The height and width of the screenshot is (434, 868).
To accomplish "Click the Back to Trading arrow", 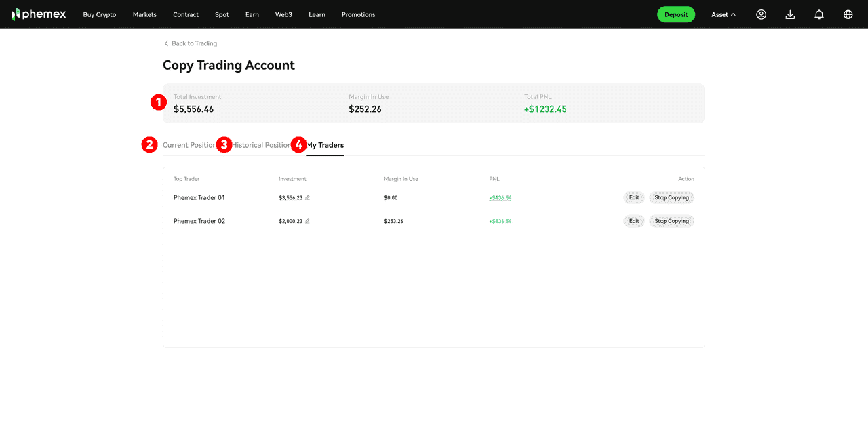I will [x=167, y=43].
